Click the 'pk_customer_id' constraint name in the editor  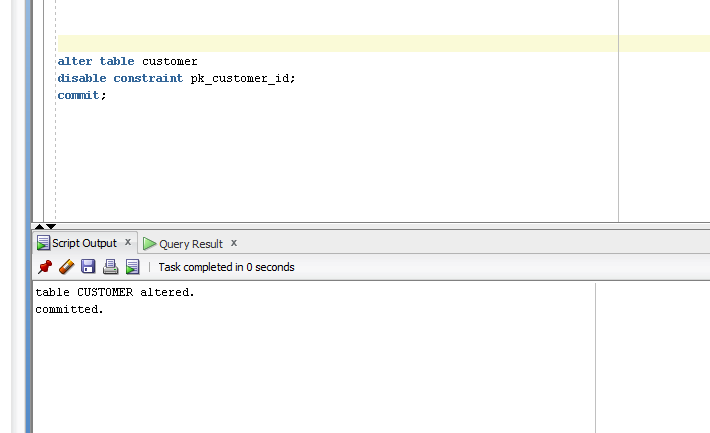tap(240, 79)
